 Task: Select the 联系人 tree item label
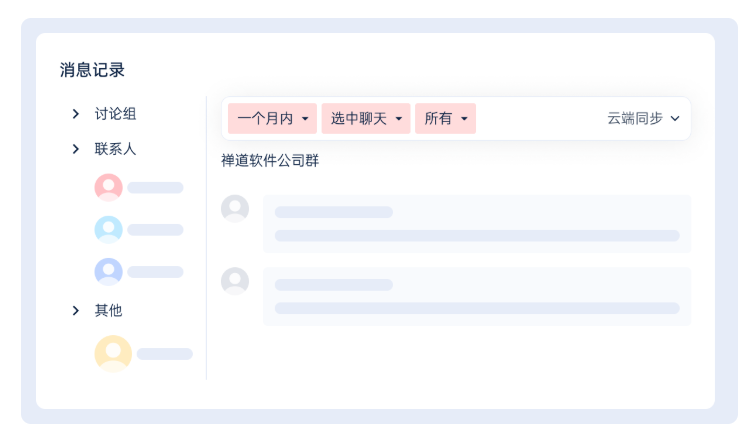[x=115, y=149]
